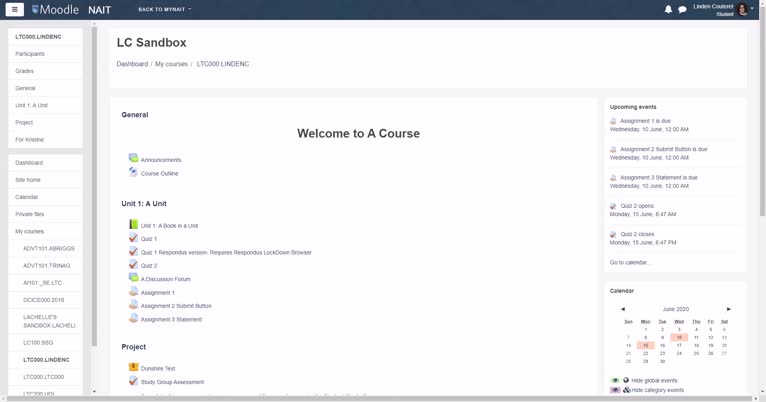Click the Assignment 2 Submit Button activity icon

pyautogui.click(x=133, y=304)
